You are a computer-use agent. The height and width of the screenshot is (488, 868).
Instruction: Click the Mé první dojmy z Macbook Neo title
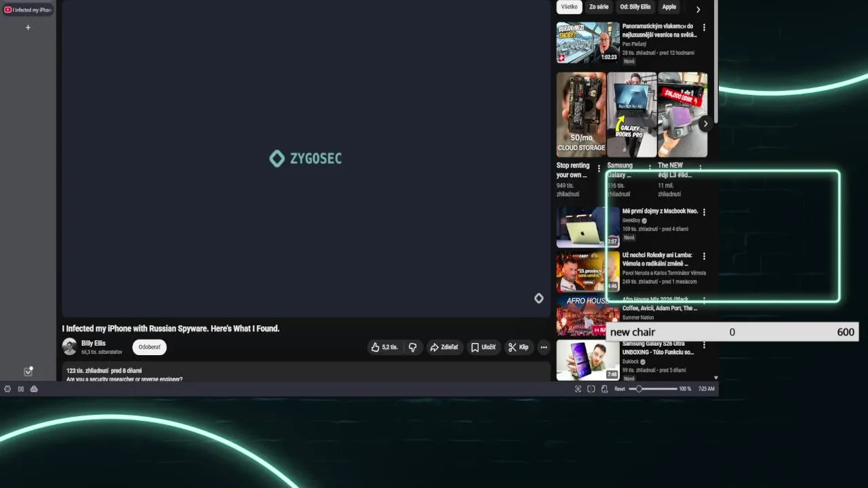pos(660,211)
